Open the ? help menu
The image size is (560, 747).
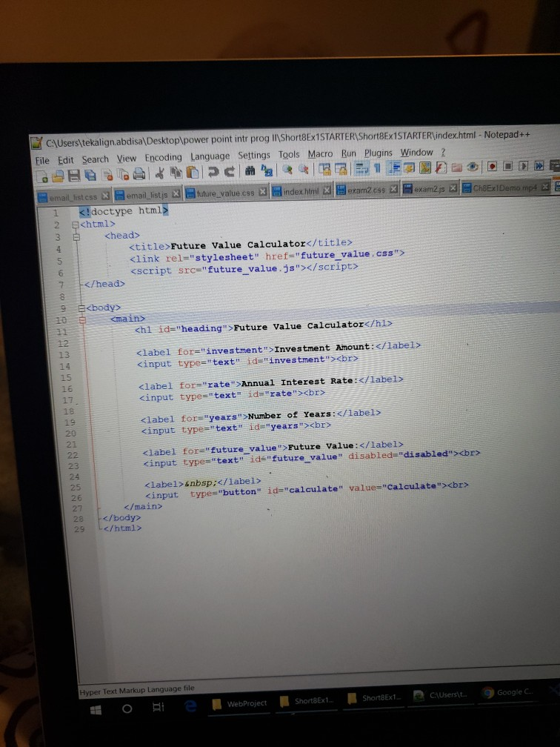tap(443, 152)
